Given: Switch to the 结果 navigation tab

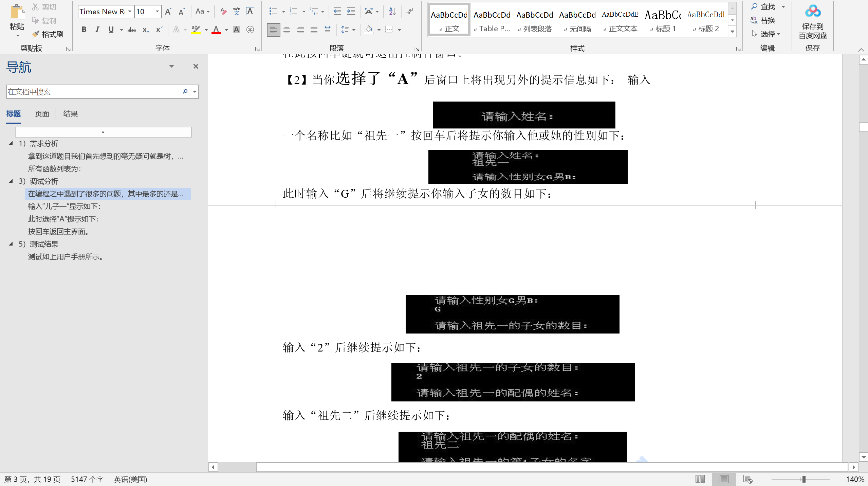Looking at the screenshot, I should point(70,114).
